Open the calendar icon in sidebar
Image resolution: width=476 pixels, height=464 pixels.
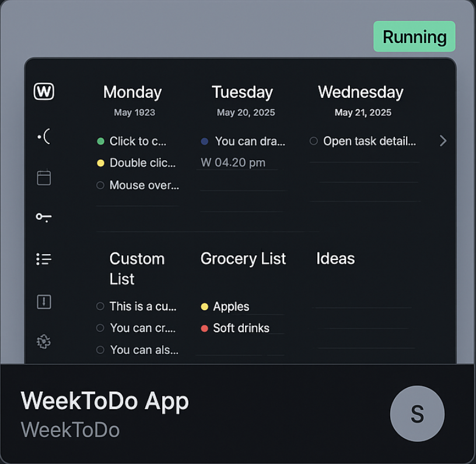44,177
